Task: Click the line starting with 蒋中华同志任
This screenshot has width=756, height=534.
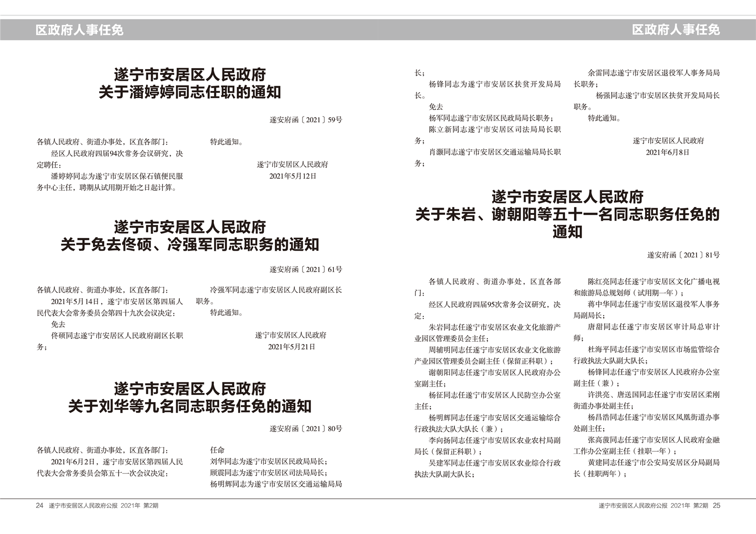Action: point(653,304)
